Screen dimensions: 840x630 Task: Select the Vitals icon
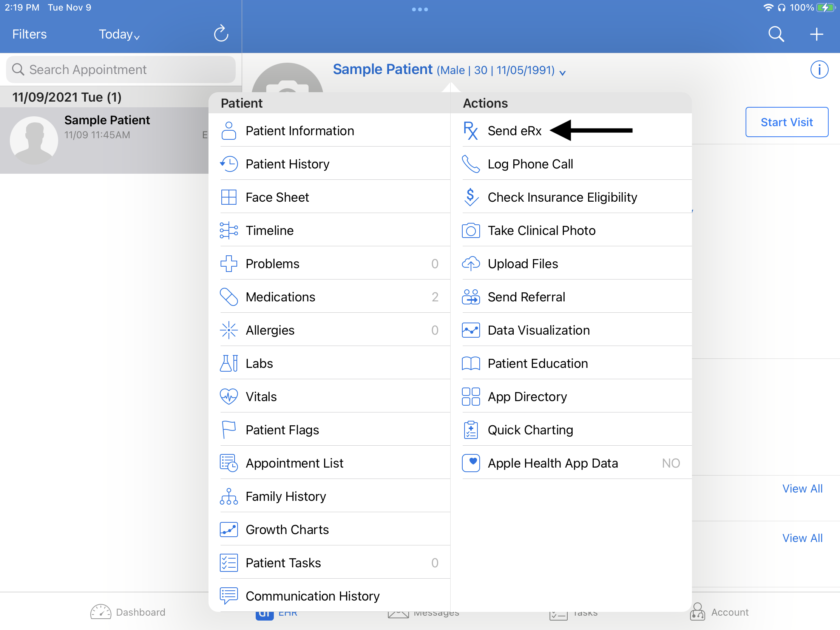click(229, 396)
